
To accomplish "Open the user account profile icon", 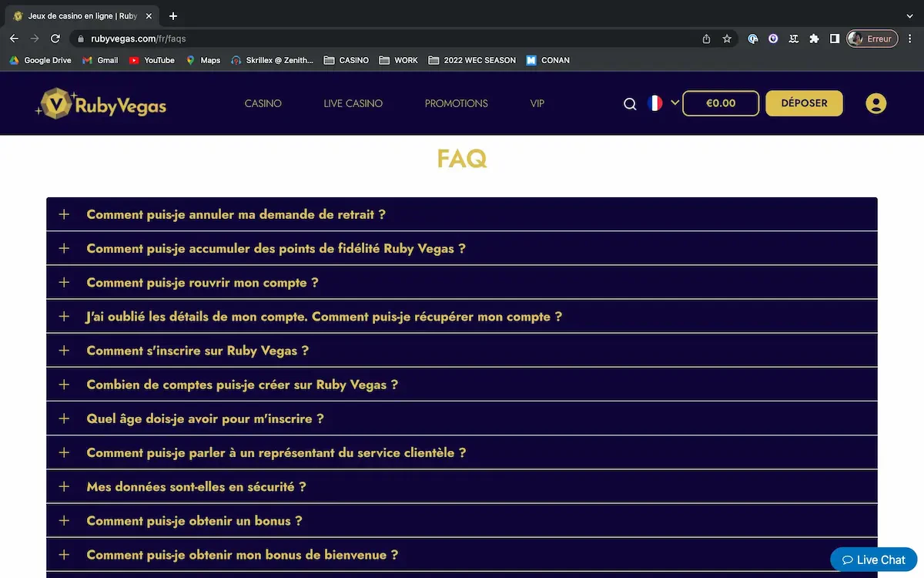I will click(x=875, y=103).
